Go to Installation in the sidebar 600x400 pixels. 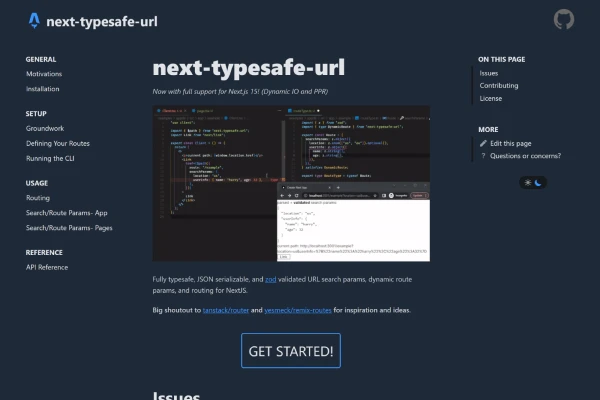point(43,89)
